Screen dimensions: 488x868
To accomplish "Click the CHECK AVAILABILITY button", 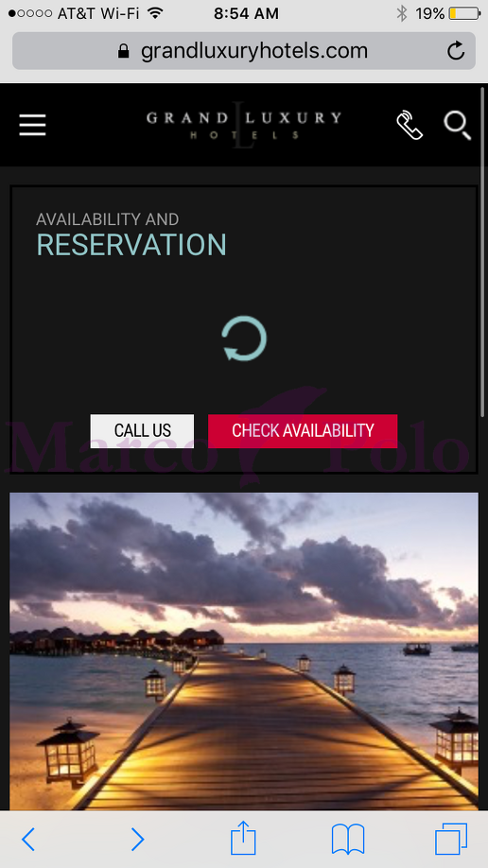I will 303,430.
